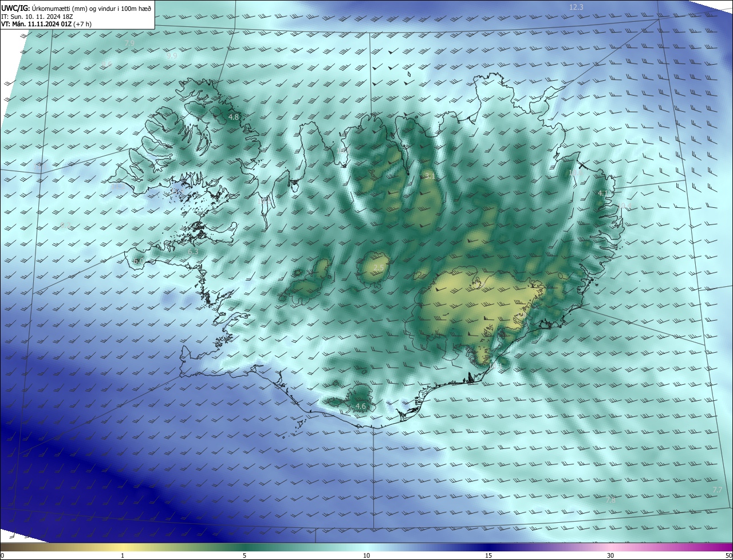The image size is (733, 560).
Task: Click the color scale tick labeled 30
Action: coord(610,555)
